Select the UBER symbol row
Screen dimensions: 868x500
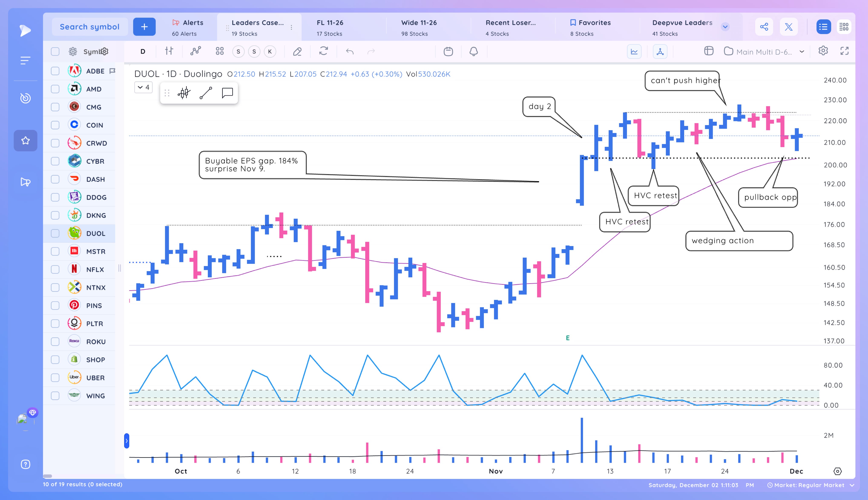point(79,378)
